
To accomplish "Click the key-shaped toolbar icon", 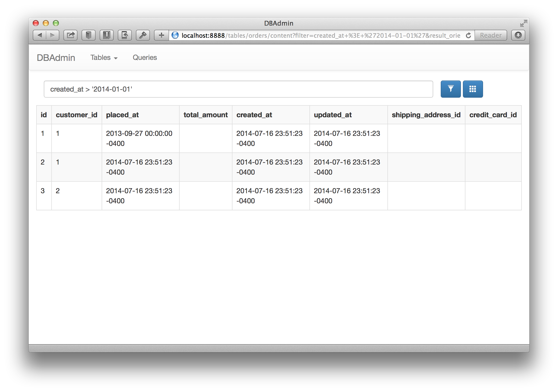I will [143, 35].
